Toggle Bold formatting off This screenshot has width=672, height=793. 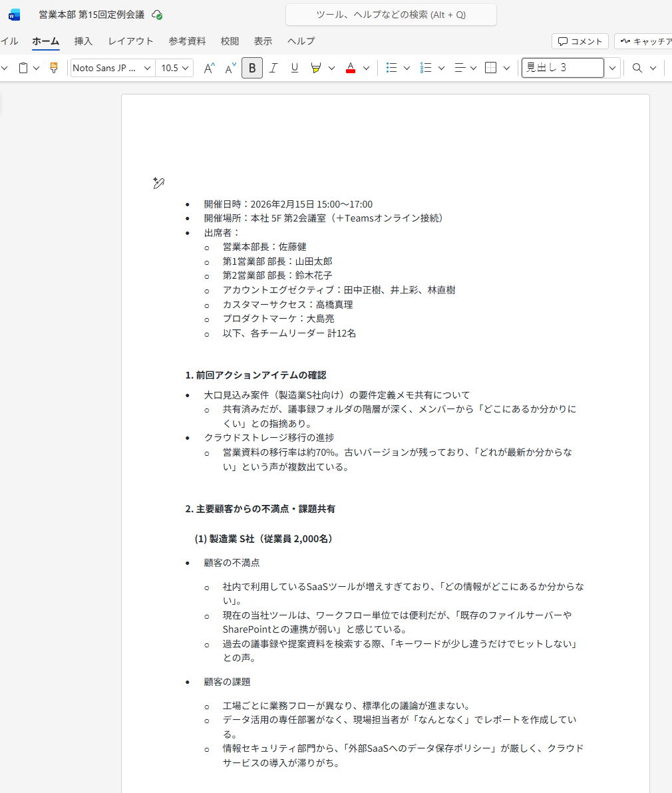point(252,68)
